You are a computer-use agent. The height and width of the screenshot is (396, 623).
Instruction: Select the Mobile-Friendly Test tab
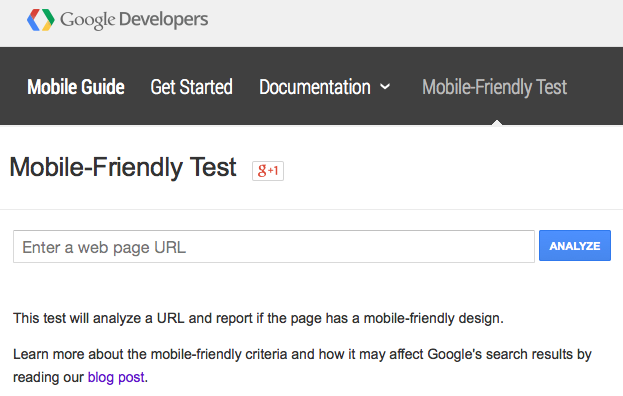point(495,87)
